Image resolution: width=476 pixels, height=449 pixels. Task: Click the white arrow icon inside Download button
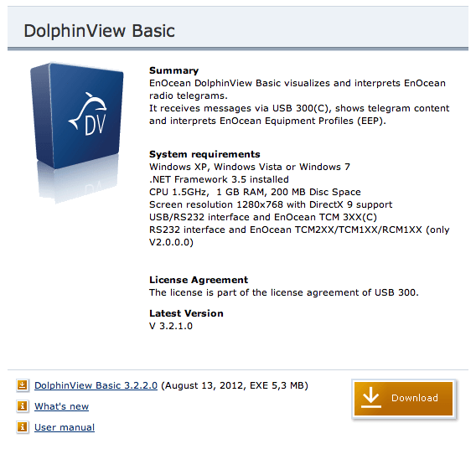[x=371, y=398]
